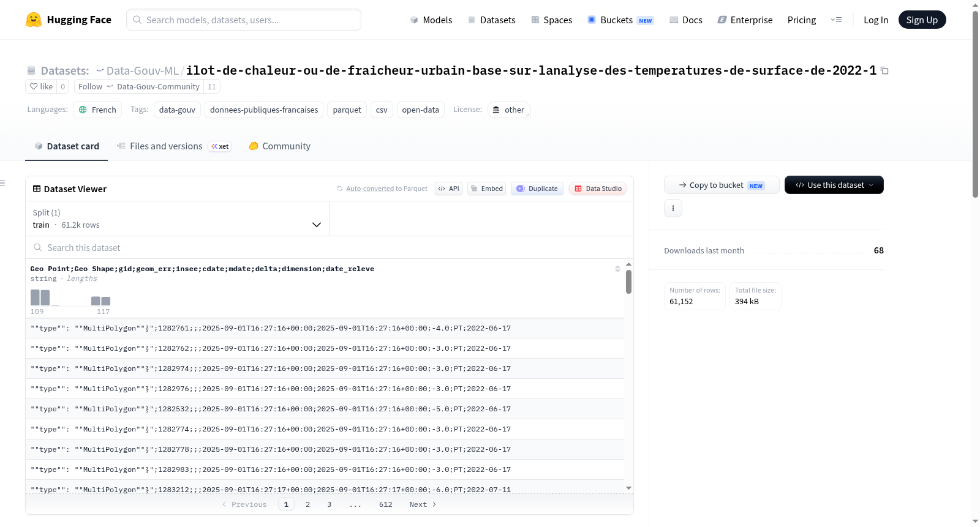Screen dimensions: 980x527
Task: Select the row containing 1282974
Action: pos(325,368)
